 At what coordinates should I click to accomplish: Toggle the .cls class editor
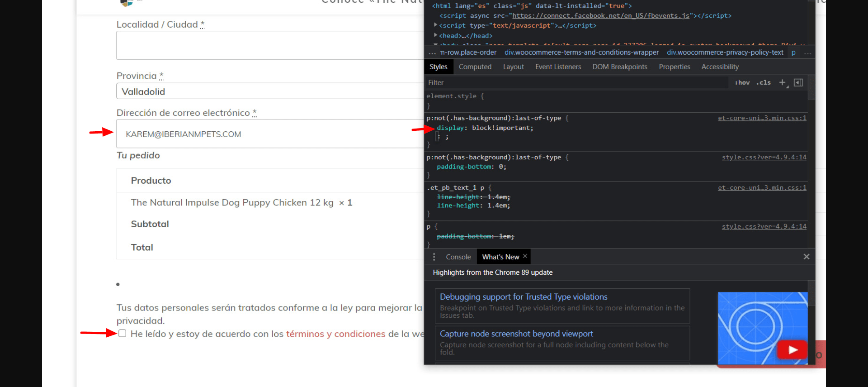coord(764,82)
